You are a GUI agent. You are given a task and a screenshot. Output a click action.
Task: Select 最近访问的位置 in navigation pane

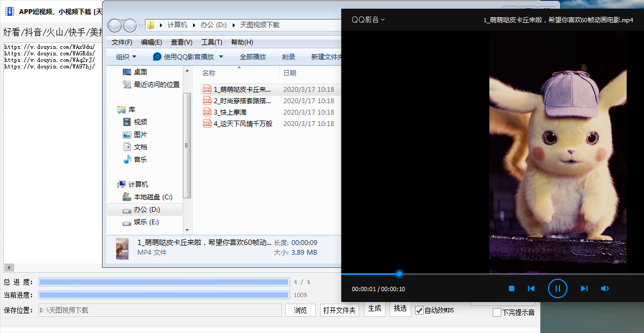coord(151,84)
